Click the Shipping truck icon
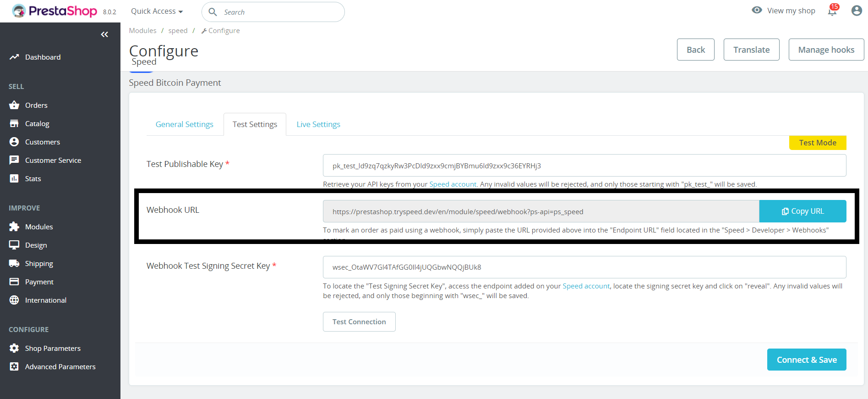Viewport: 868px width, 399px height. click(14, 263)
